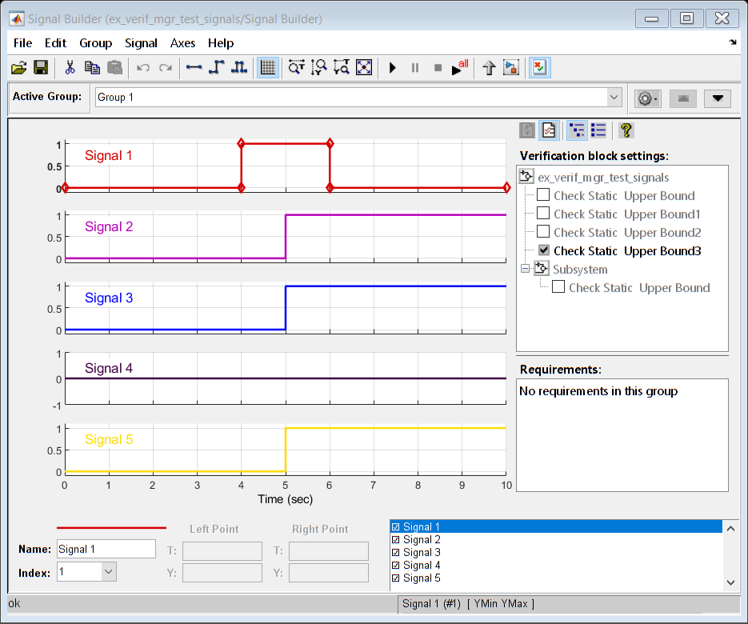Open the Signal menu
The image size is (748, 624).
[x=141, y=43]
